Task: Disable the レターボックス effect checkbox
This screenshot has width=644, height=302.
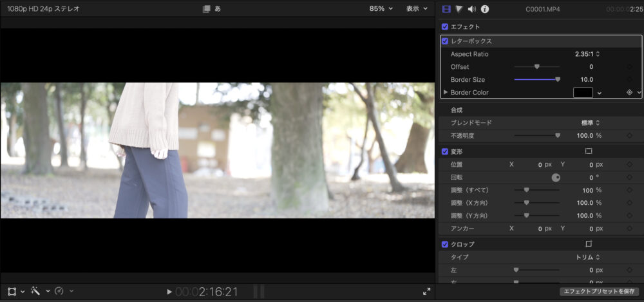Action: (x=445, y=41)
